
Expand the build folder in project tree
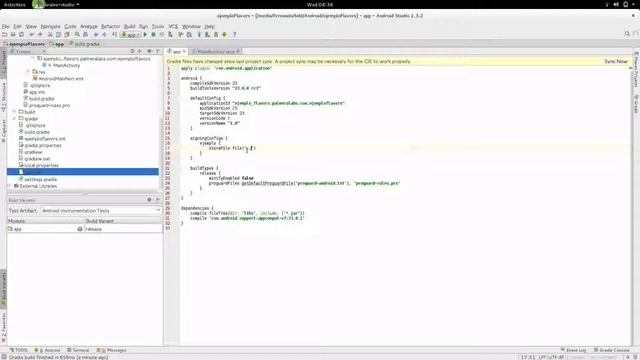coord(14,112)
